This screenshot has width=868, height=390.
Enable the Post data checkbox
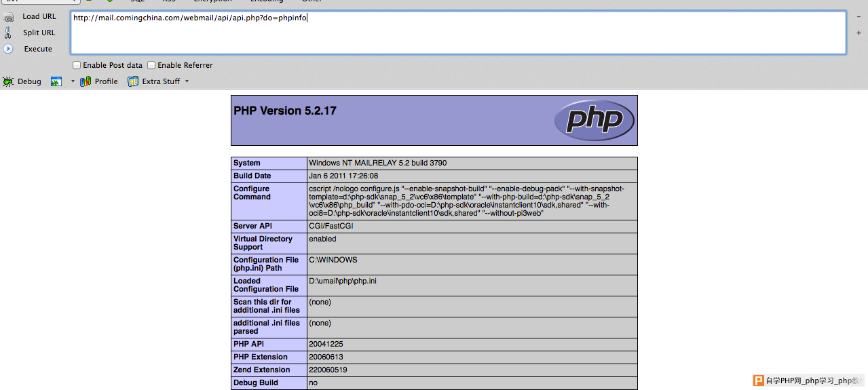pyautogui.click(x=77, y=65)
